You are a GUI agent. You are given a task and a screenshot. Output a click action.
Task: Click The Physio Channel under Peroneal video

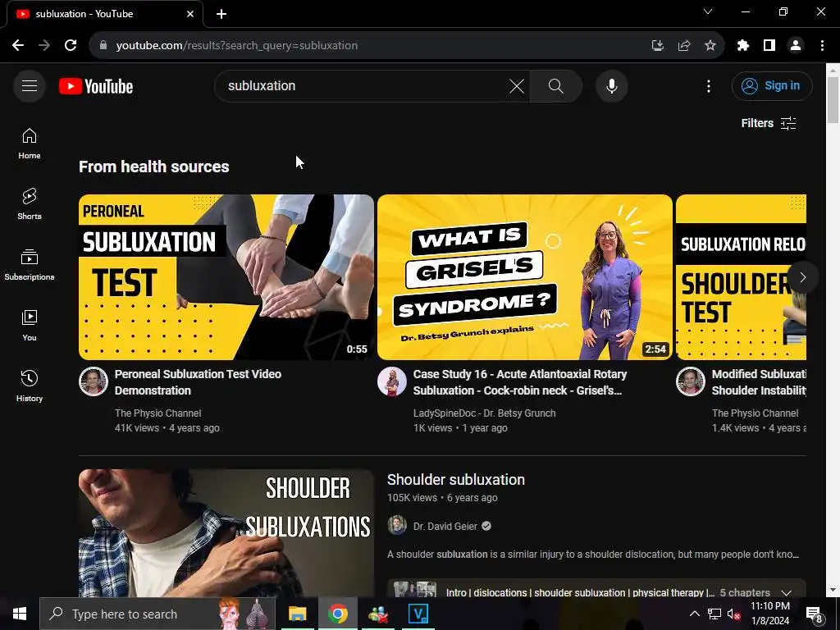pos(158,413)
